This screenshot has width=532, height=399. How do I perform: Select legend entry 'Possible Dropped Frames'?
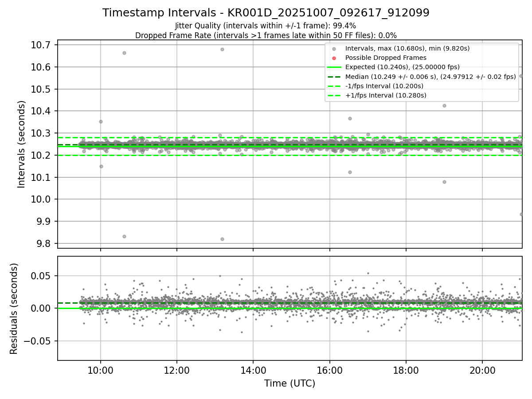(x=386, y=58)
